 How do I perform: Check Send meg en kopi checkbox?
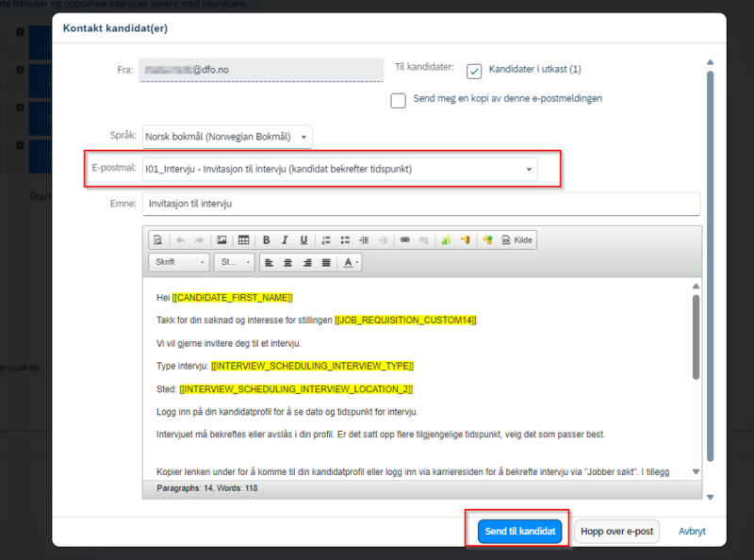(x=398, y=101)
